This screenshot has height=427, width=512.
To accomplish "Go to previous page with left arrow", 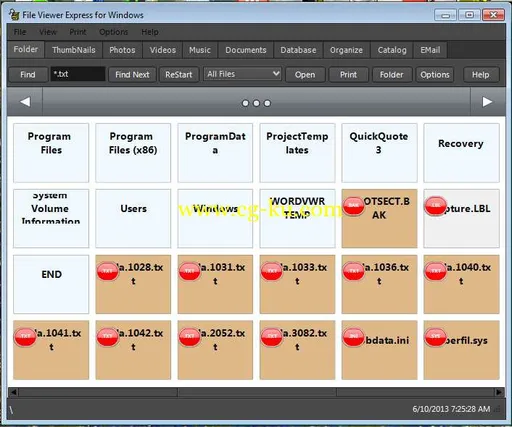I will click(x=25, y=102).
